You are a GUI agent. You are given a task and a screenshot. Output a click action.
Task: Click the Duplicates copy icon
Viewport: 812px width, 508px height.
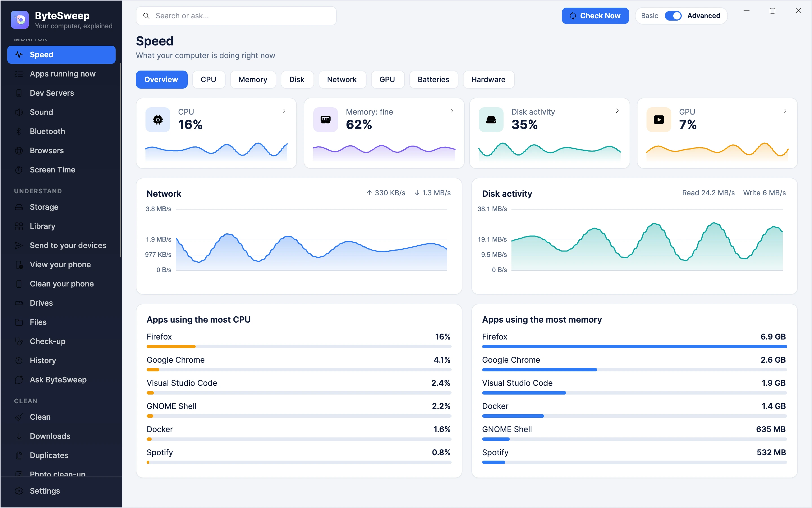tap(19, 455)
